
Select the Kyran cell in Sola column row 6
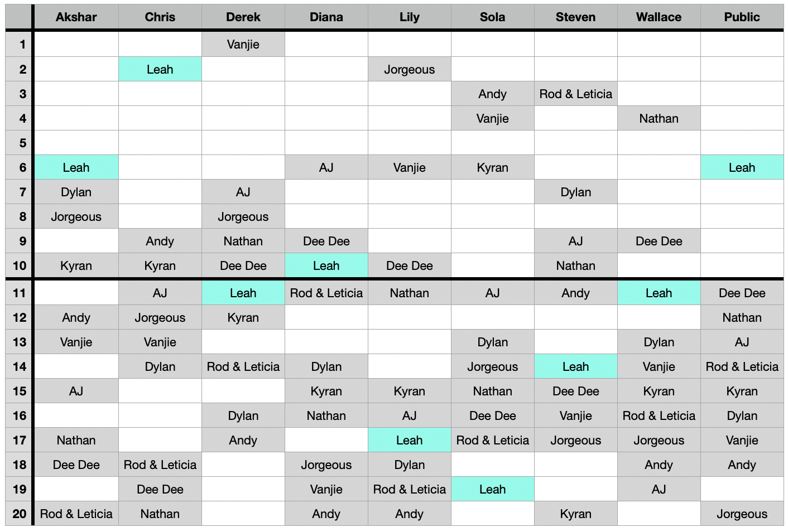point(493,167)
